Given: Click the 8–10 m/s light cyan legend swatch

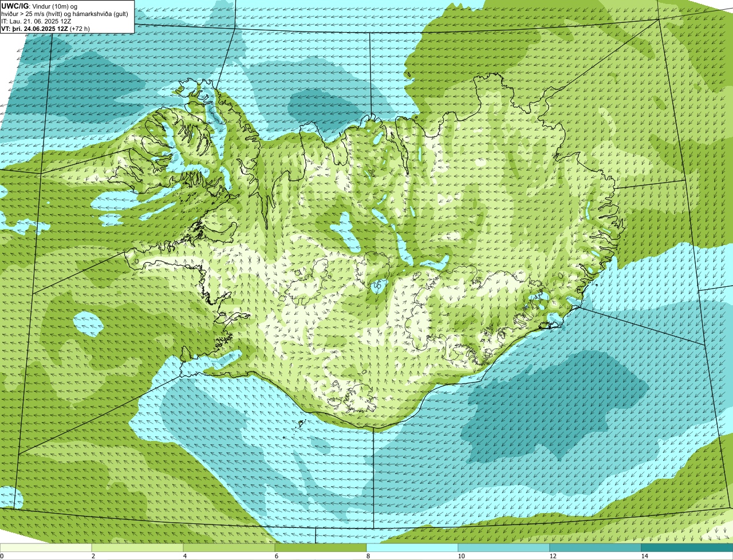Looking at the screenshot, I should coord(412,548).
